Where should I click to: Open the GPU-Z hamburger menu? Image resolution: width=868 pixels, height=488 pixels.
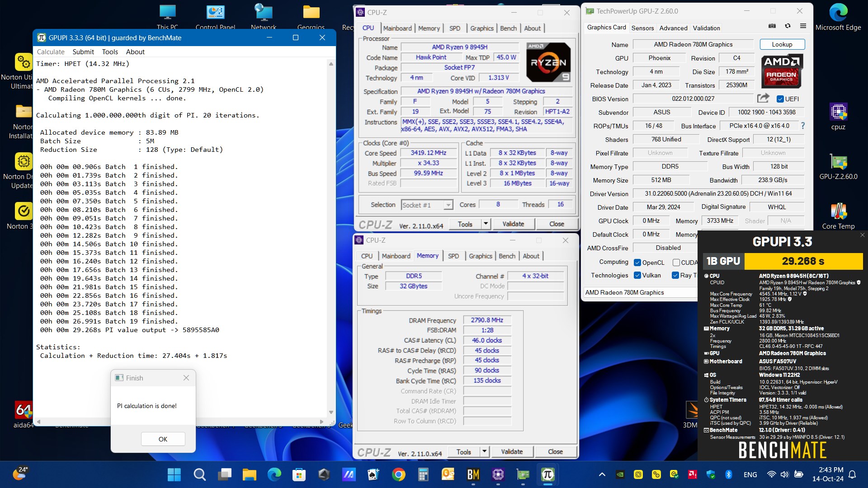pos(803,26)
